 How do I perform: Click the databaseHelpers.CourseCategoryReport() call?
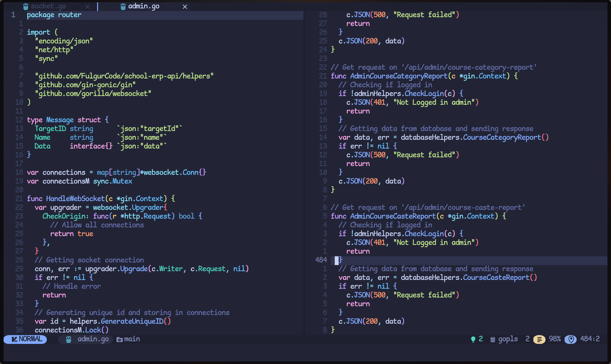tap(474, 137)
